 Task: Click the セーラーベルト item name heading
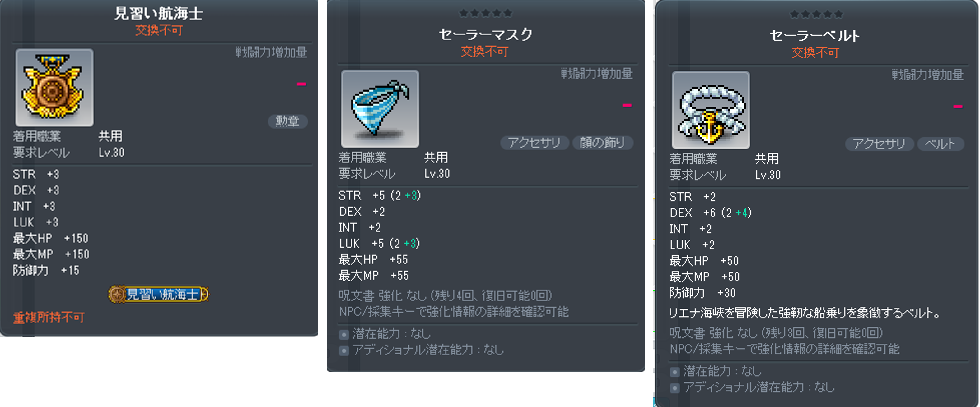[x=815, y=36]
